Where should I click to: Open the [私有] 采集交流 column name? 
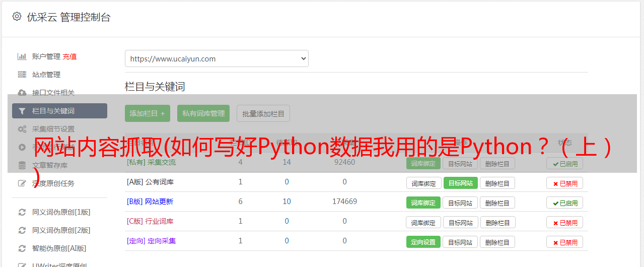point(151,162)
